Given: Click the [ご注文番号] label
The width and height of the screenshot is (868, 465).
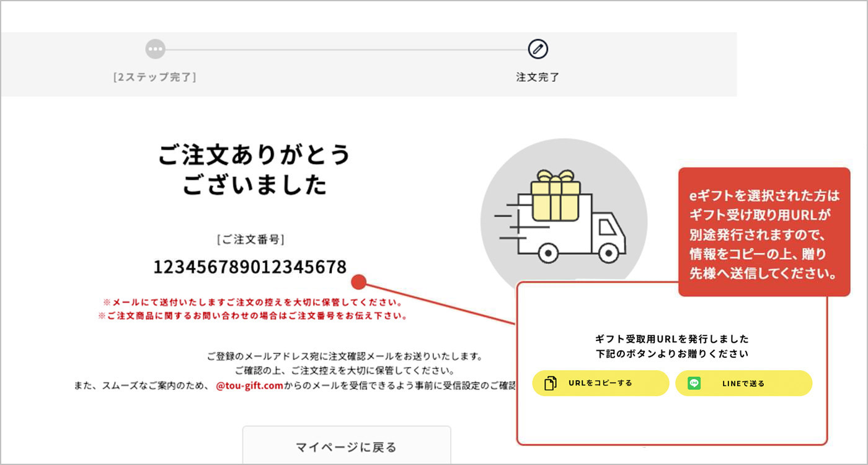Looking at the screenshot, I should pyautogui.click(x=251, y=239).
